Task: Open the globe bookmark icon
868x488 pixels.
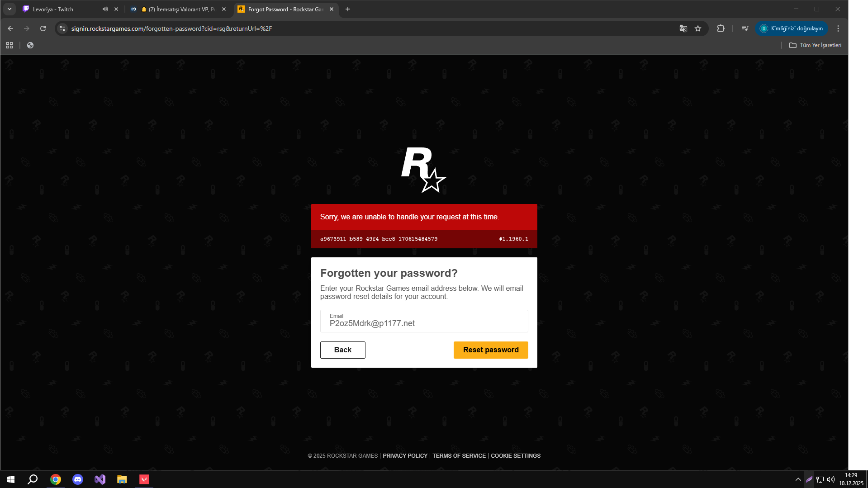Action: (x=30, y=45)
